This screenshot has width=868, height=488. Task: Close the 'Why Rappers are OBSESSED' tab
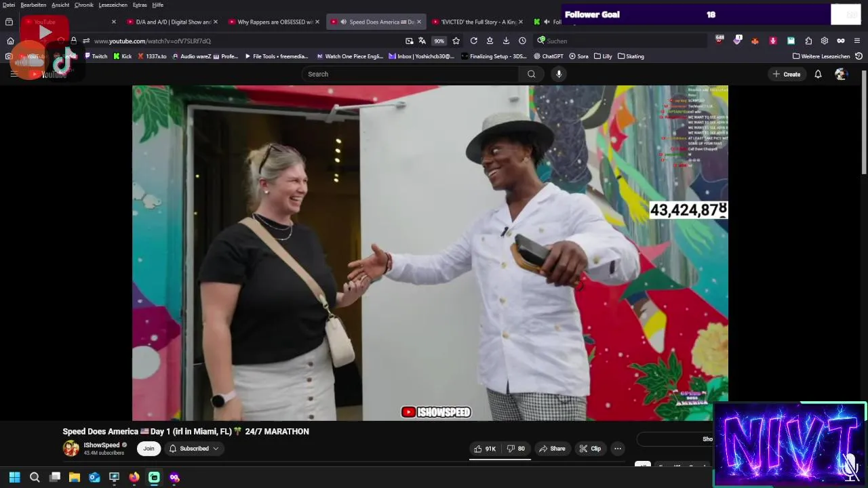317,22
